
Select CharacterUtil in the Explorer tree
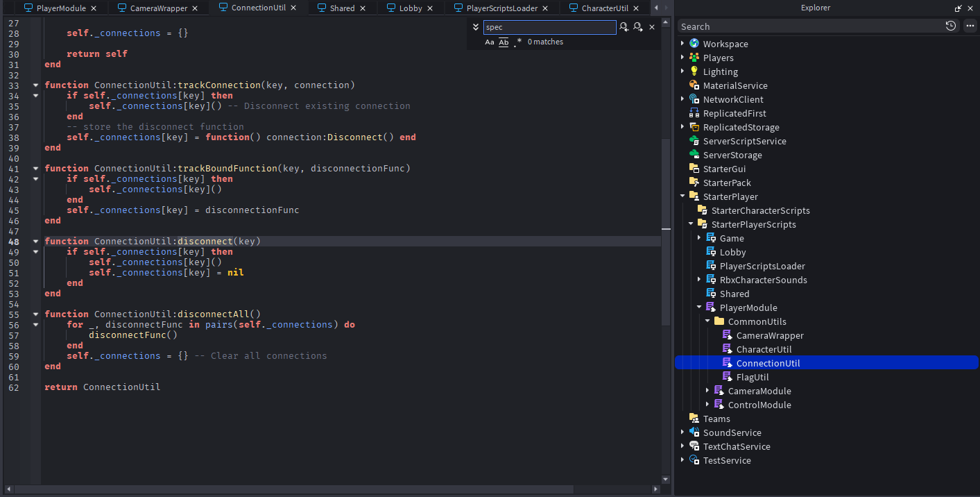[764, 349]
